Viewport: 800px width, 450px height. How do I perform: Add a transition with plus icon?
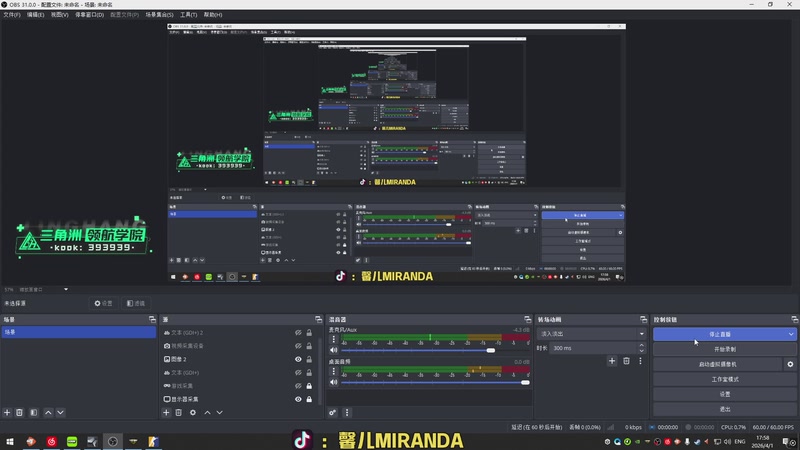(612, 361)
